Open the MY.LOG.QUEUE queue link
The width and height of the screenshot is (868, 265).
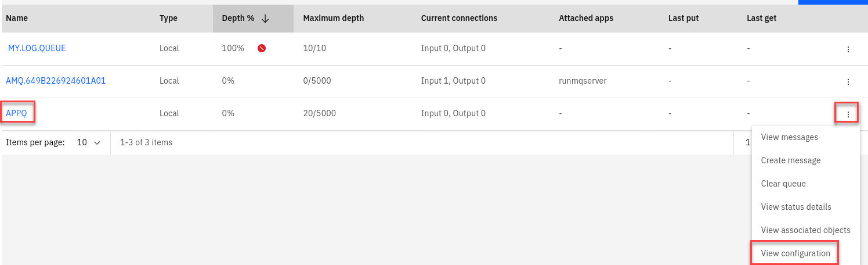37,48
